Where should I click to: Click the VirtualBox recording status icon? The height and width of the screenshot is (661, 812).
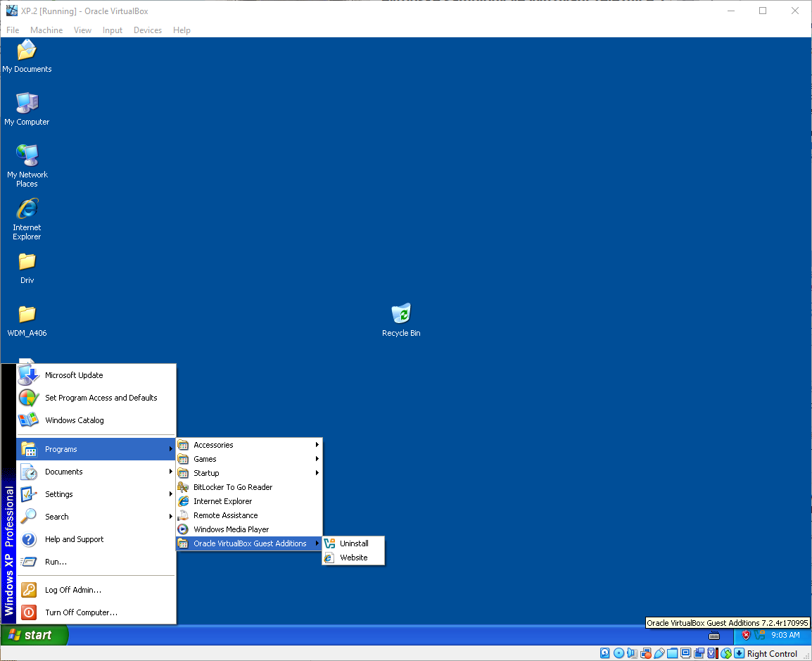click(699, 653)
